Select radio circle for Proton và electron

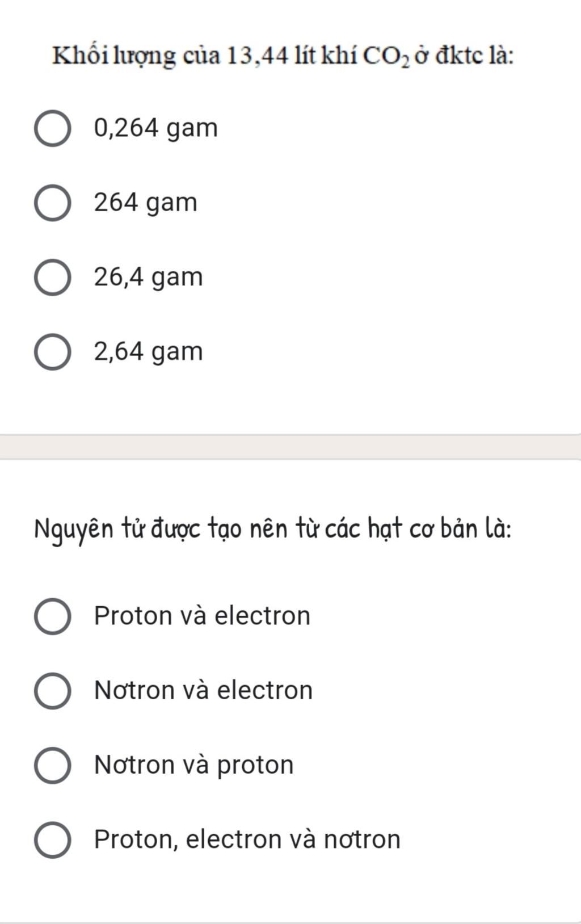[x=53, y=616]
